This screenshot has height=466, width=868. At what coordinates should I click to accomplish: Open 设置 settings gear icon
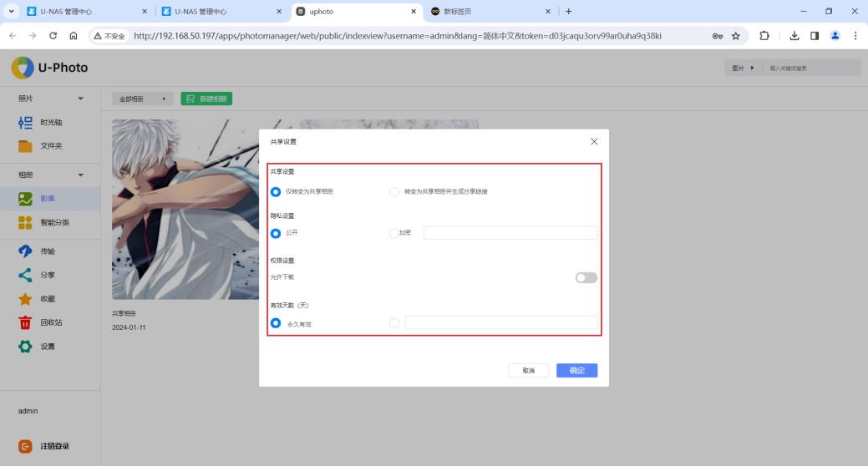click(25, 346)
